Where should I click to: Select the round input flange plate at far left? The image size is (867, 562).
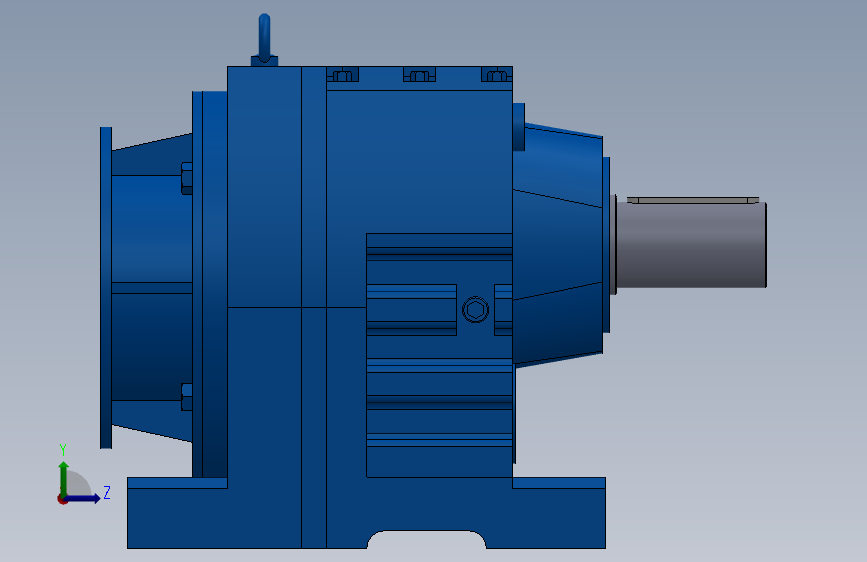coord(106,288)
